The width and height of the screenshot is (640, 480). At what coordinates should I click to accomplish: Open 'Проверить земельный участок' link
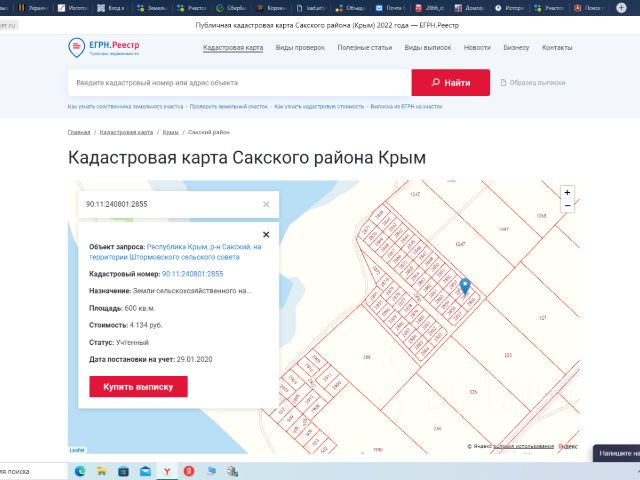[229, 107]
